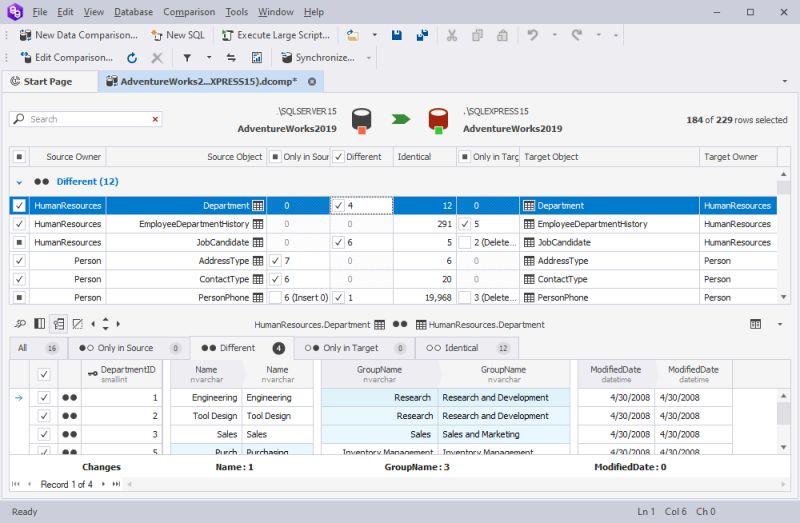The height and width of the screenshot is (523, 800).
Task: Expand the redo history dropdown
Action: coord(598,35)
